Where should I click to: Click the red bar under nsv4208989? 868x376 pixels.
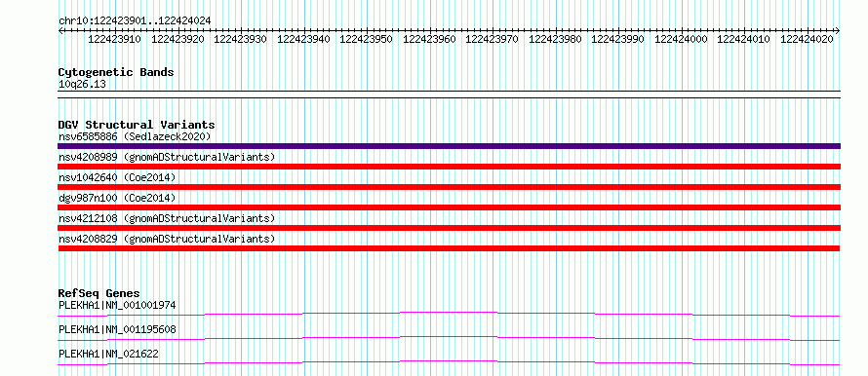pyautogui.click(x=449, y=167)
